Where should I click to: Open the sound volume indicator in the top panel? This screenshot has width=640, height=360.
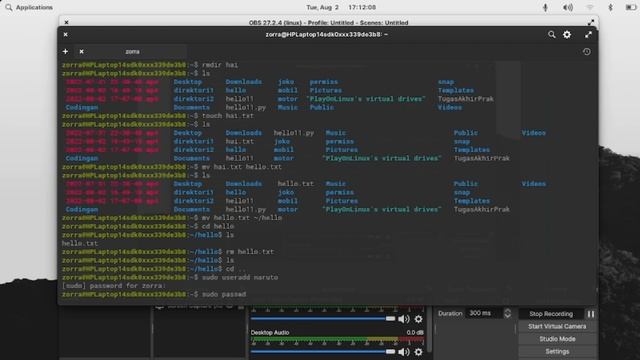568,7
